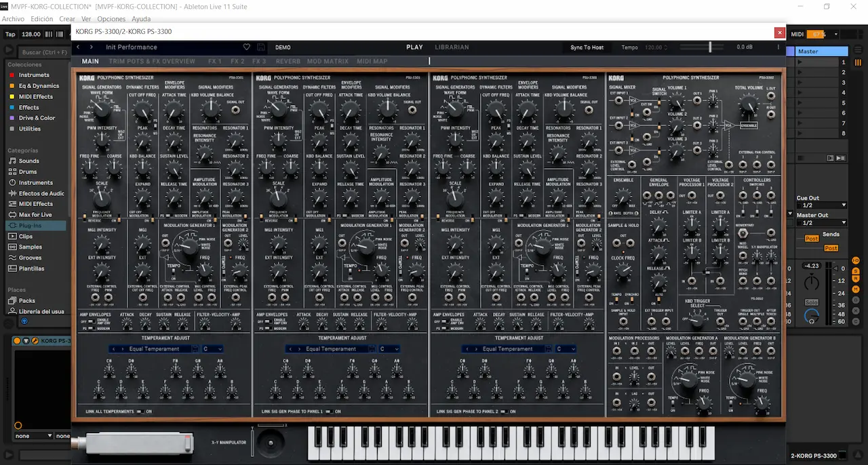Open the bottom-left 'none' dropdown
The height and width of the screenshot is (465, 868).
(33, 436)
